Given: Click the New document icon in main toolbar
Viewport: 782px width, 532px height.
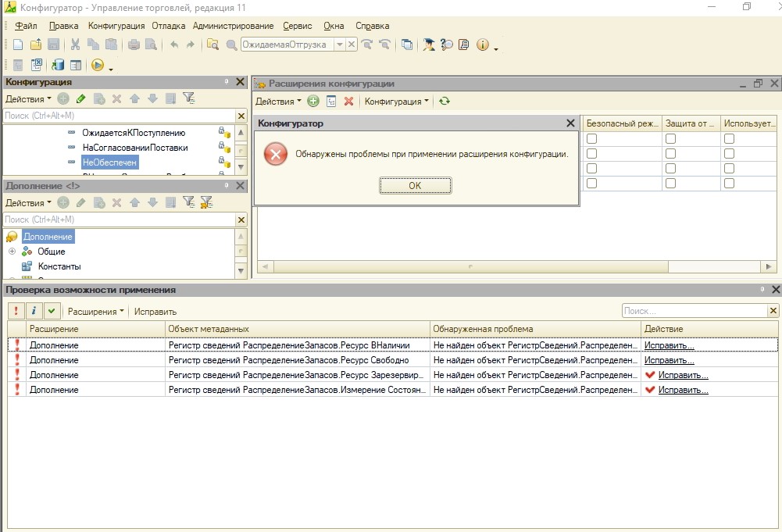Looking at the screenshot, I should tap(18, 45).
